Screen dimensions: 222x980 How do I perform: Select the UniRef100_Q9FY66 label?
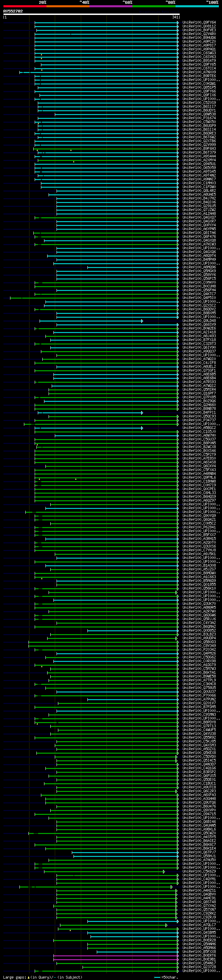tap(199, 91)
